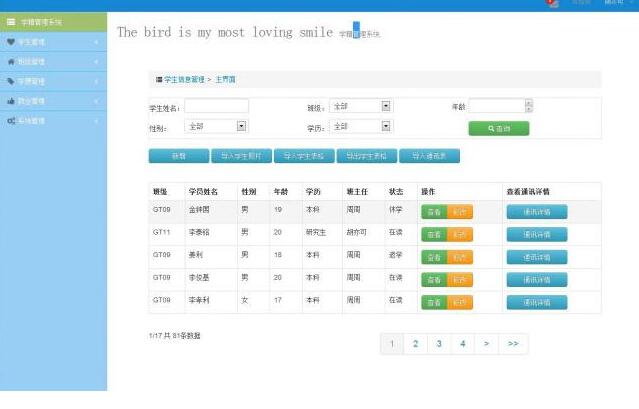Screen dimensions: 639x409
Task: Click the gears icon for 系统管理
Action: [10, 121]
